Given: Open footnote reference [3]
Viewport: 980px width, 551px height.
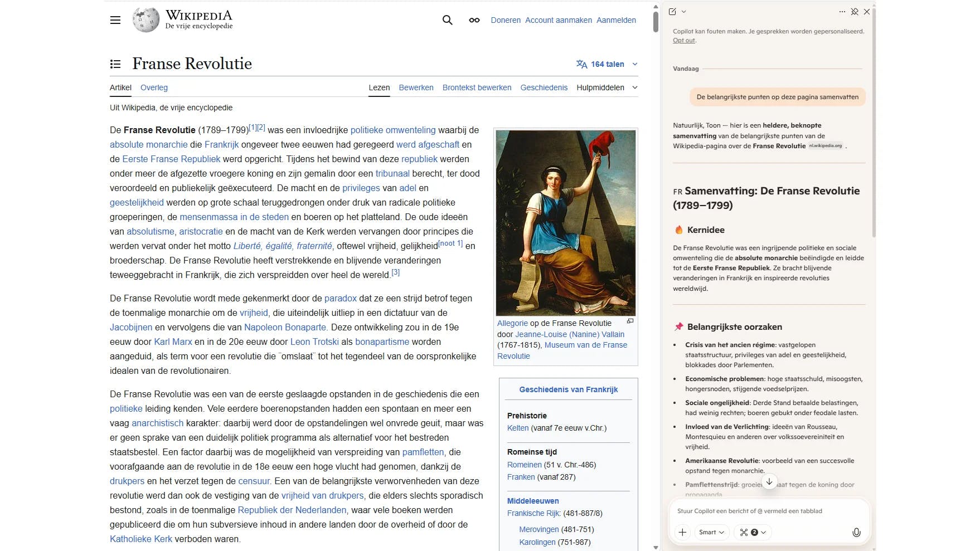Looking at the screenshot, I should click(395, 272).
